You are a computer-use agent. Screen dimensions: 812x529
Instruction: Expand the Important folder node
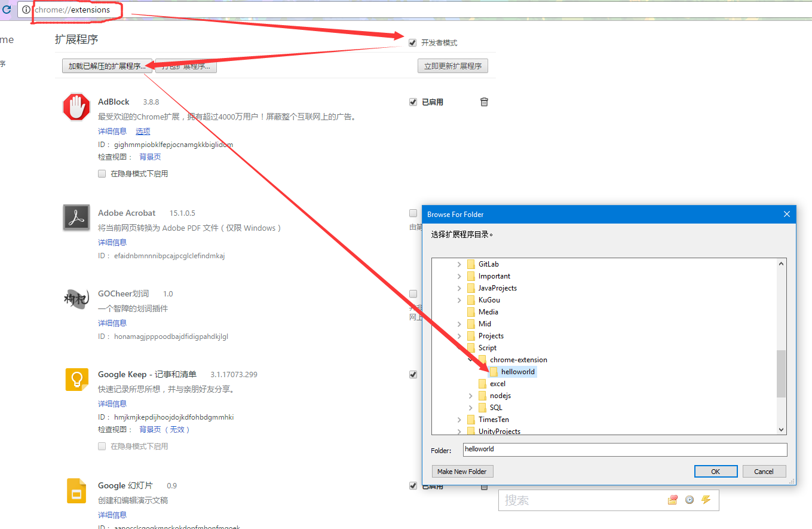pos(459,276)
